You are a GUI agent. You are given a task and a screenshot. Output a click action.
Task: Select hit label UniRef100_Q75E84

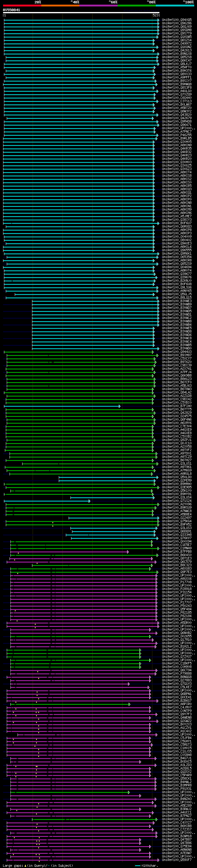tap(177, 846)
